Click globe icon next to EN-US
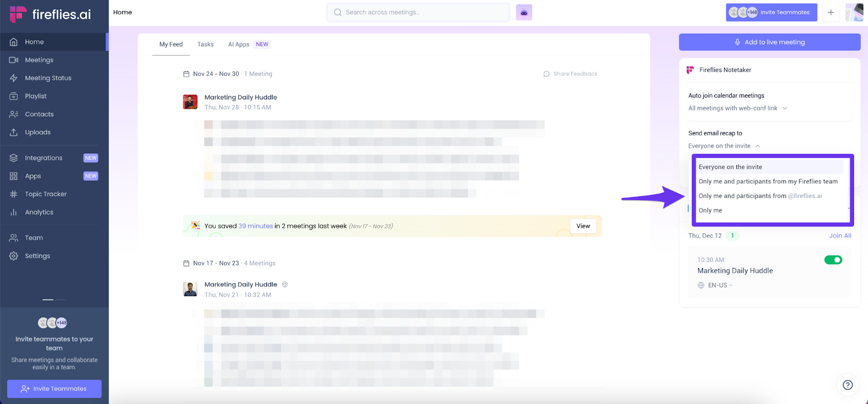 (701, 285)
